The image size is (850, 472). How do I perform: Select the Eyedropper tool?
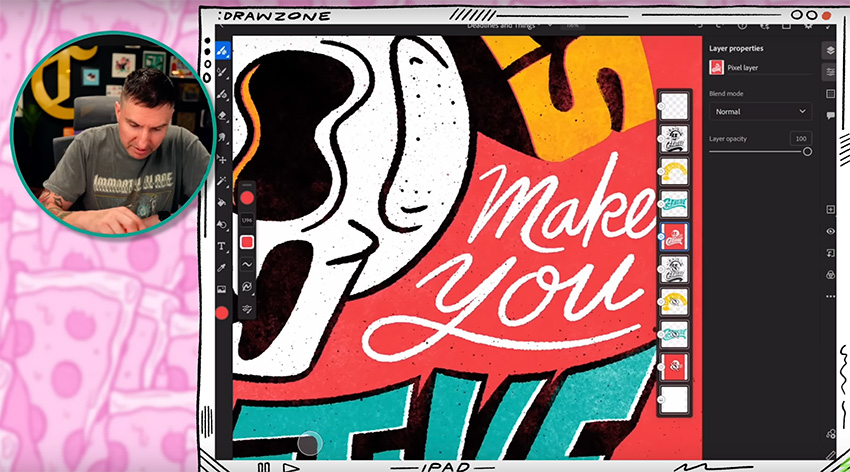coord(222,268)
